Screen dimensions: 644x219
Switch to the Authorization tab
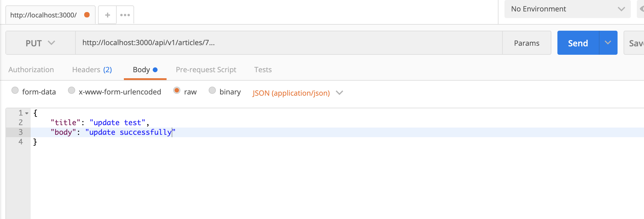coord(31,70)
